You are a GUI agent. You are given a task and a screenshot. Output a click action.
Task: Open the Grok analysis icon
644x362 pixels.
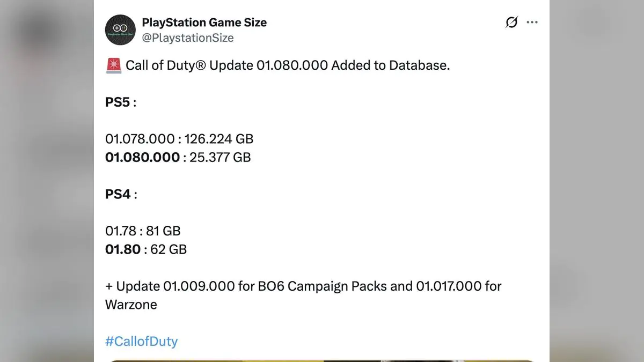[511, 22]
